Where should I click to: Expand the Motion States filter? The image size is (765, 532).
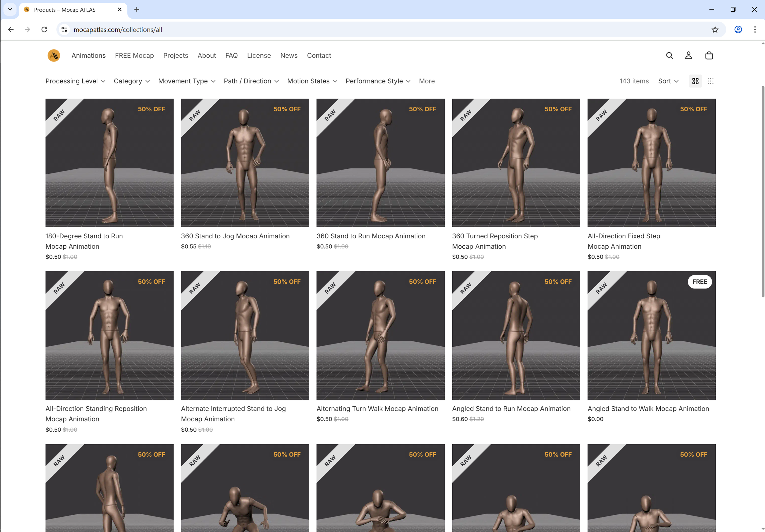pos(312,81)
